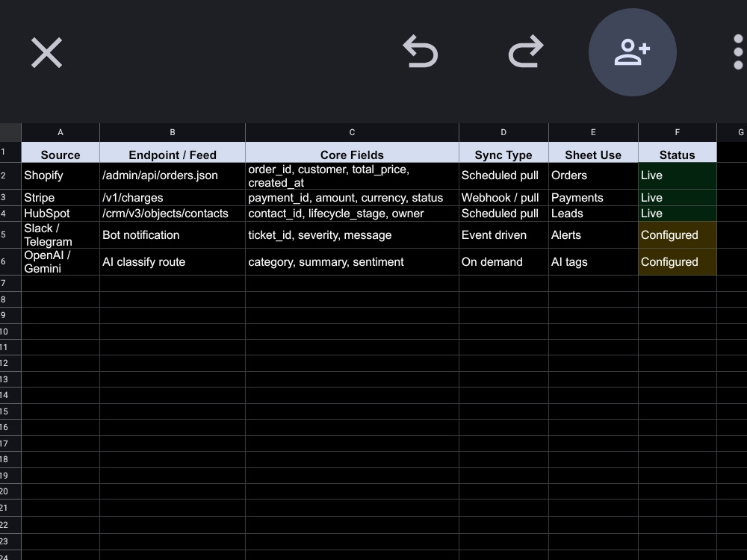This screenshot has width=747, height=560.
Task: Open the share / add people button
Action: point(632,52)
